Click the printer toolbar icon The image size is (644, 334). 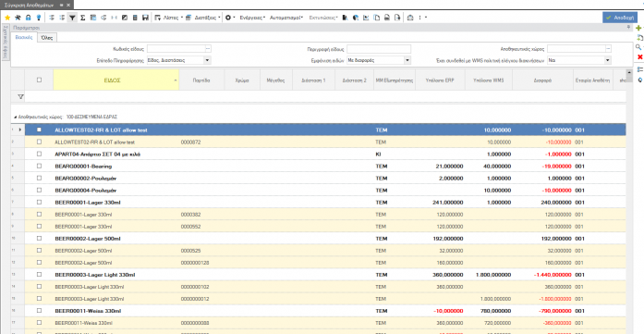tap(387, 18)
